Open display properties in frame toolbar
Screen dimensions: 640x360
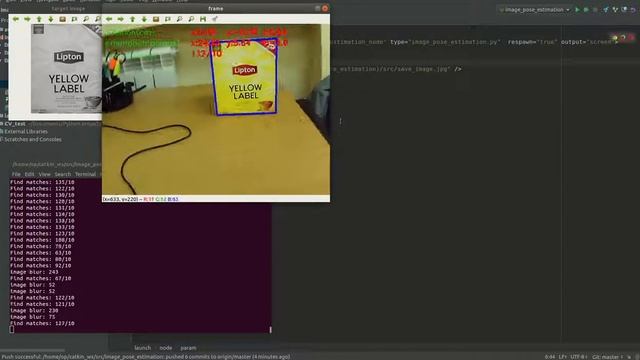click(x=215, y=19)
